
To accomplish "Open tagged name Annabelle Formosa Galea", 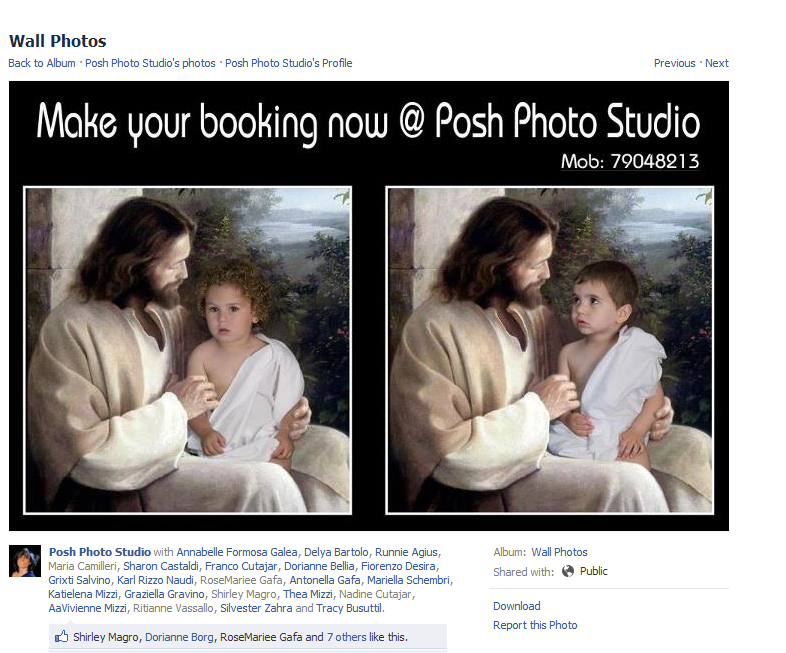I will click(237, 552).
